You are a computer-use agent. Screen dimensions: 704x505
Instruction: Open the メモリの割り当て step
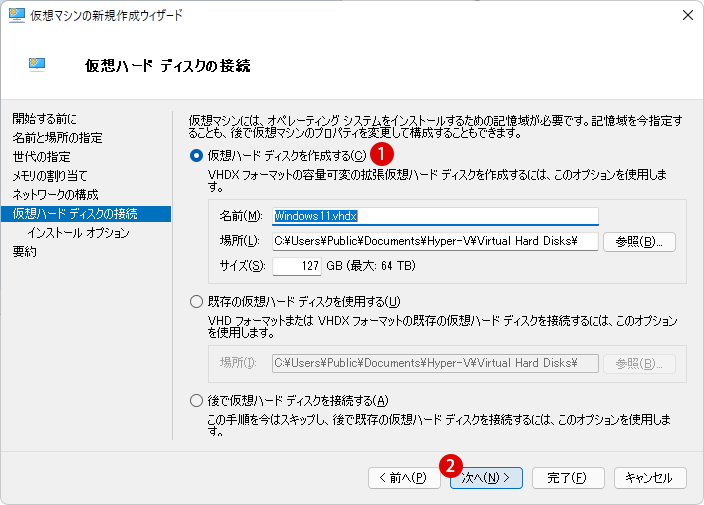click(x=50, y=176)
